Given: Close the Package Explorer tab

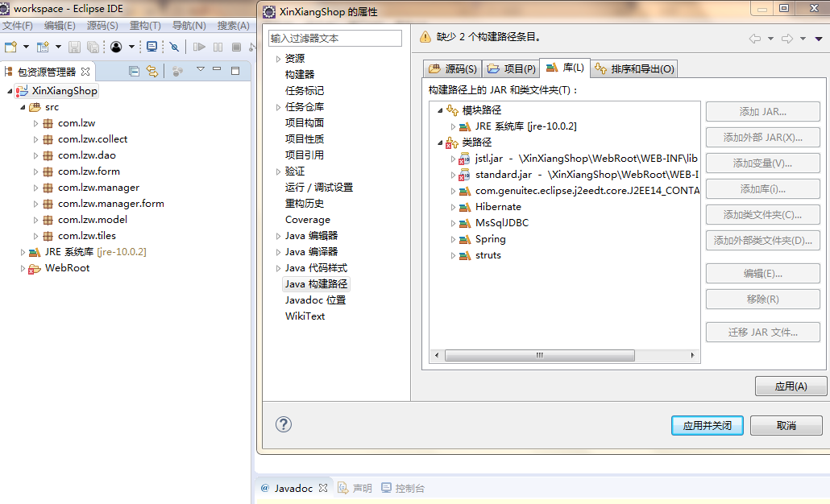Looking at the screenshot, I should (x=85, y=72).
